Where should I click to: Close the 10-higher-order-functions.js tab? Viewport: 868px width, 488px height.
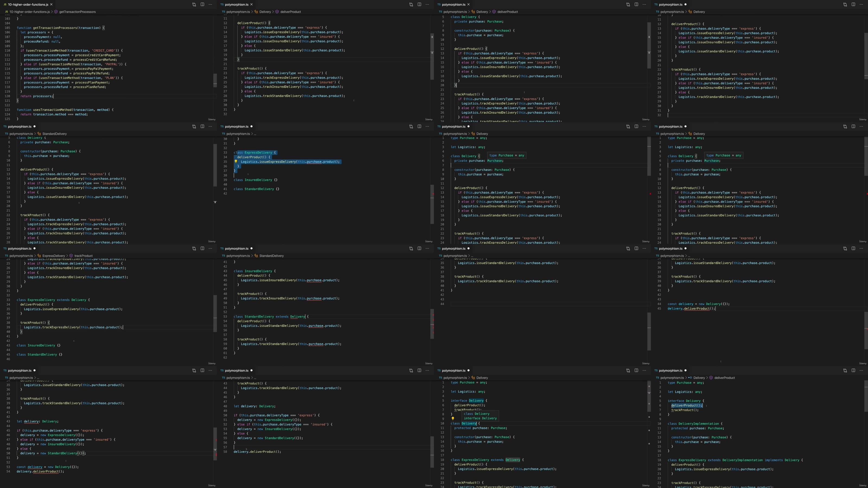51,4
